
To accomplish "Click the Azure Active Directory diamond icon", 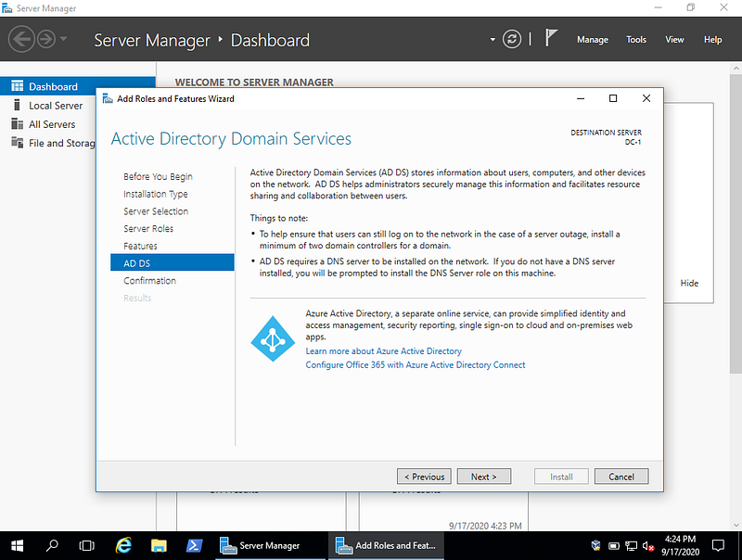I will (x=273, y=338).
